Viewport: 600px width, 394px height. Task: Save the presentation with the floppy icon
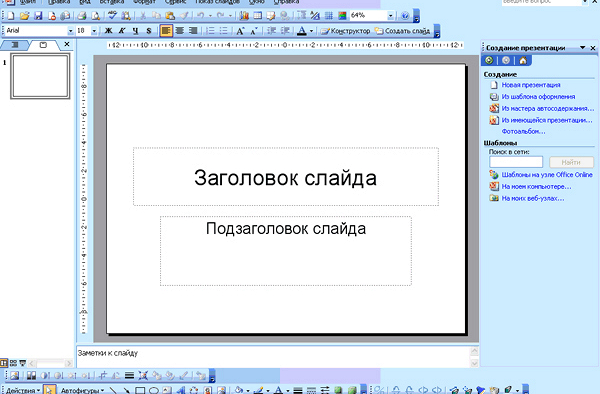point(38,16)
